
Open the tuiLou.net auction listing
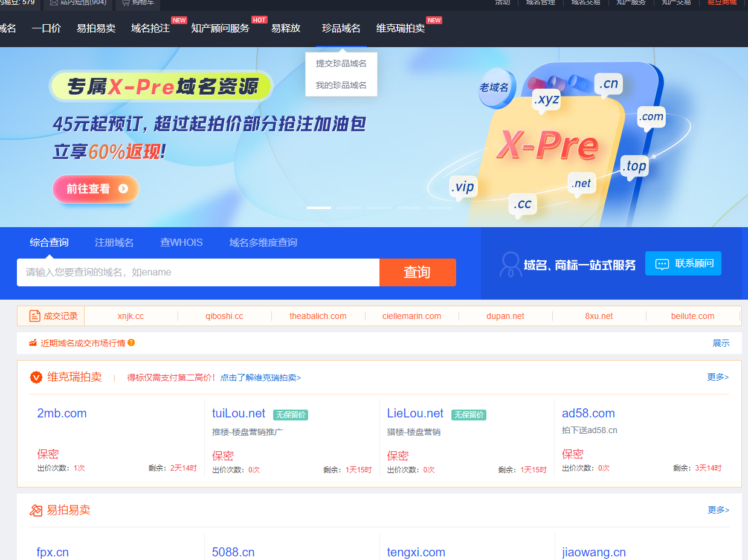point(239,413)
